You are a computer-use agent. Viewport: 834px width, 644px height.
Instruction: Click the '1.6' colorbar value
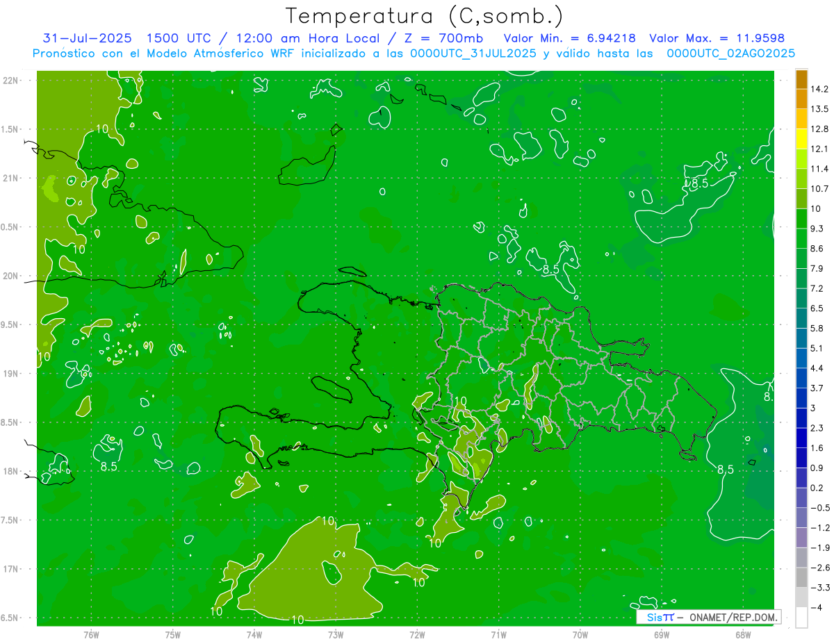point(817,448)
